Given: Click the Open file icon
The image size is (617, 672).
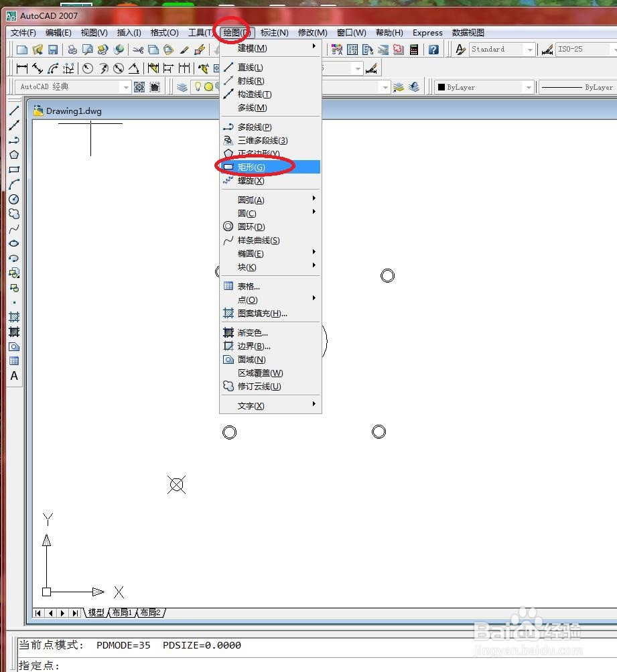Looking at the screenshot, I should [x=38, y=50].
